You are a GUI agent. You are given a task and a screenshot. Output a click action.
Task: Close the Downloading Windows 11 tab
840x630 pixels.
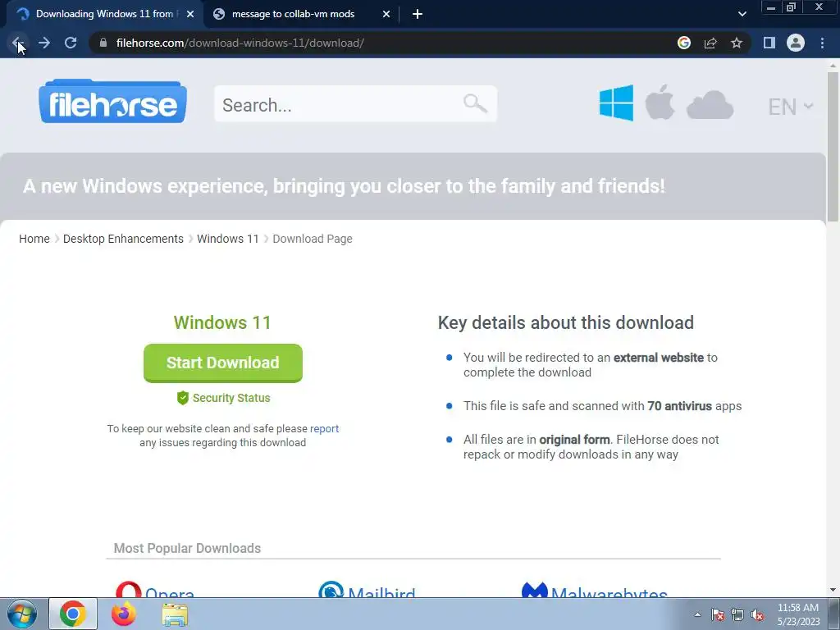coord(190,14)
